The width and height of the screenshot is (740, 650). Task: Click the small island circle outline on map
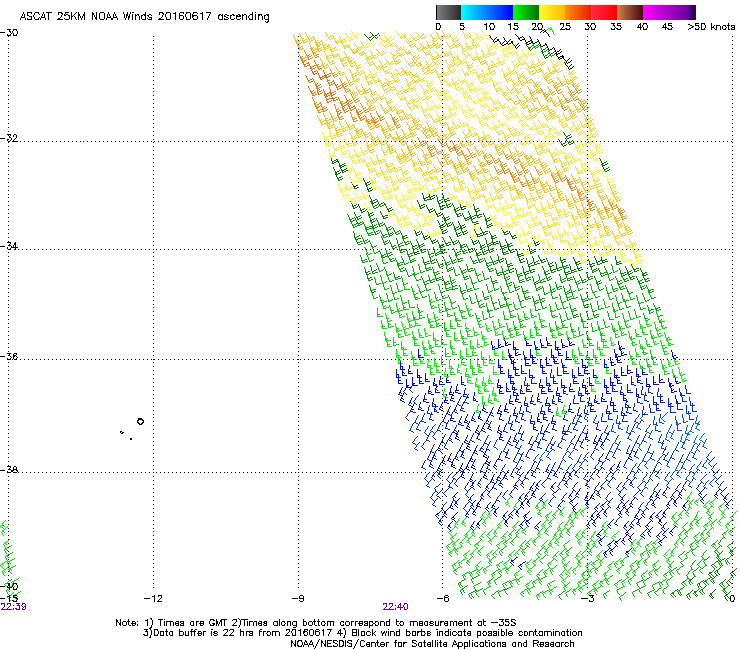[x=140, y=422]
